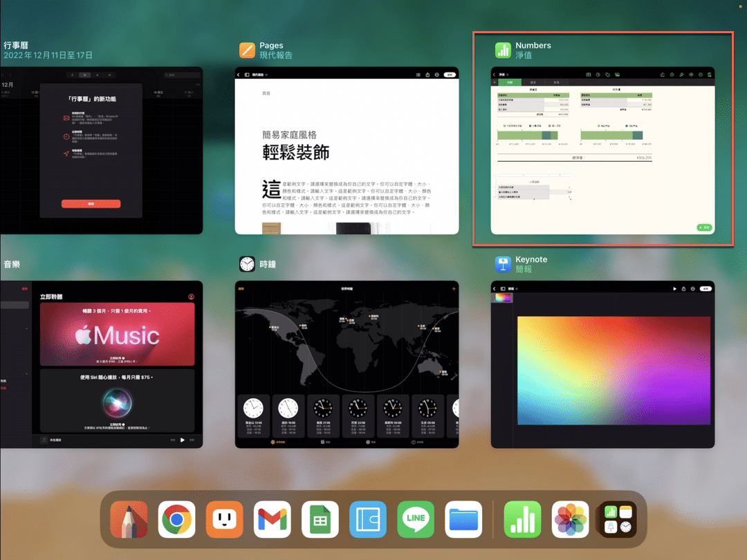Open Google Sheets from the dock
Screen dimensions: 747x560
tap(320, 519)
